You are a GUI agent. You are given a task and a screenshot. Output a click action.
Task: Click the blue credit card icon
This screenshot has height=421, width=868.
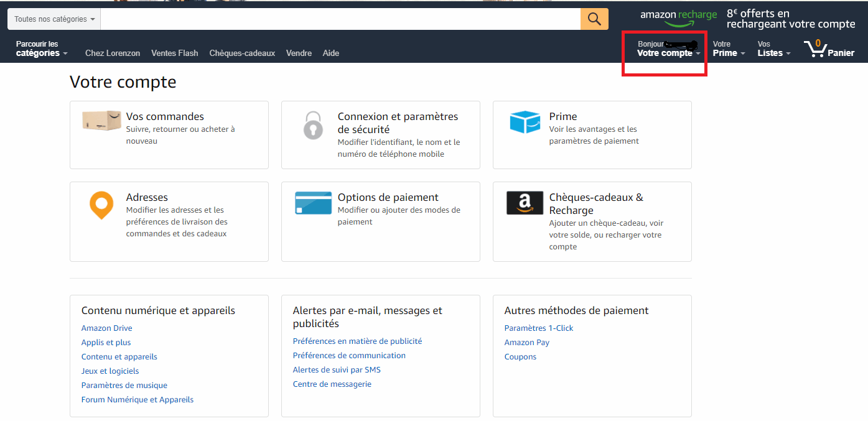(313, 203)
